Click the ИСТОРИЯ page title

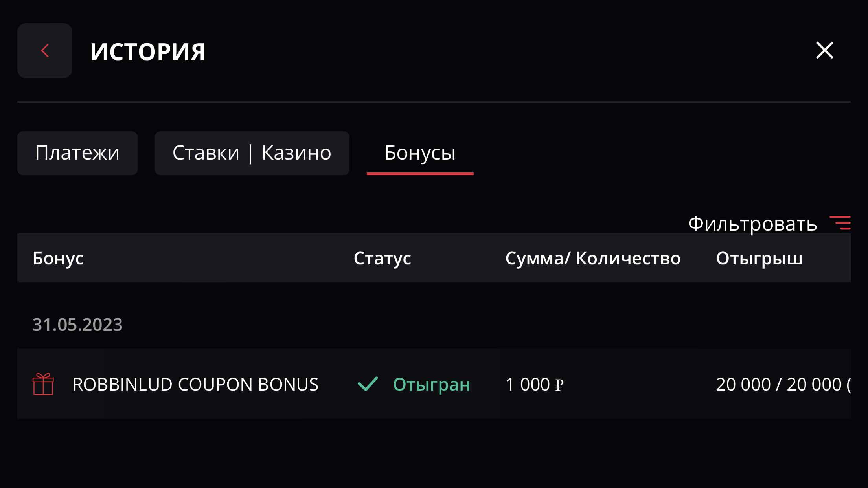click(x=148, y=51)
